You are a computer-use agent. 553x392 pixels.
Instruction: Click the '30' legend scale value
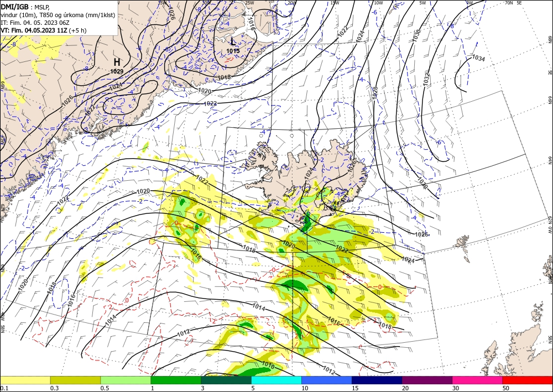pos(456,388)
